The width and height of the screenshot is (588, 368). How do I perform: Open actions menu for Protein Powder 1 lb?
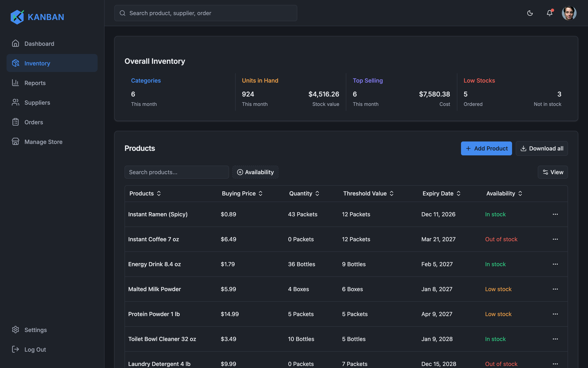[555, 314]
